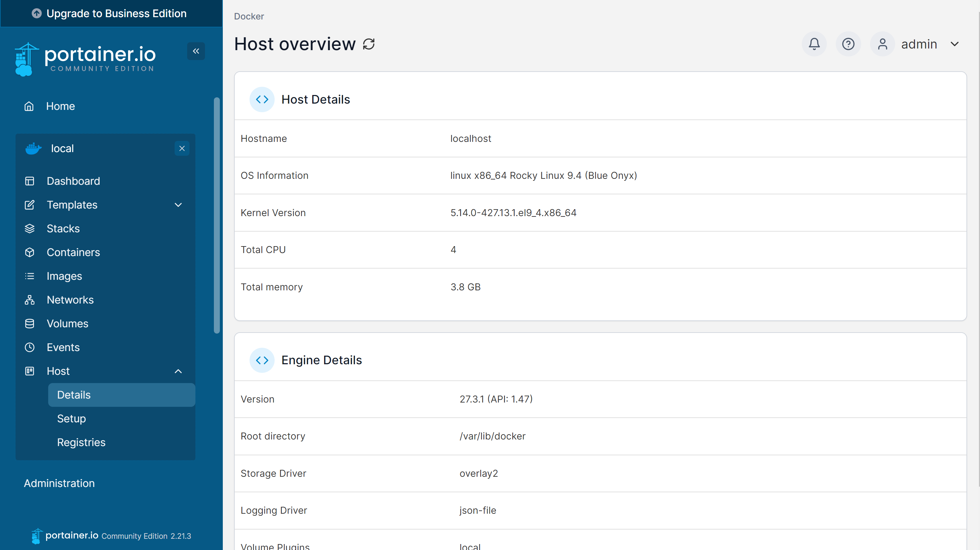Click the admin user avatar icon
Viewport: 980px width, 550px height.
tap(883, 44)
